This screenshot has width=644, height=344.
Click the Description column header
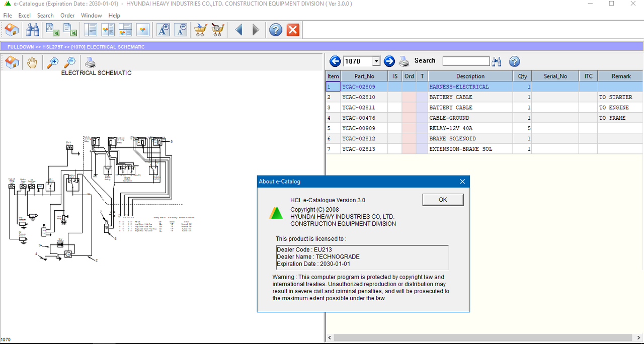coord(470,76)
